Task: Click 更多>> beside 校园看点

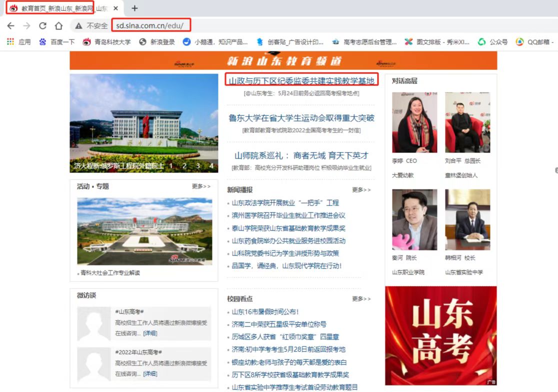Action: [361, 299]
